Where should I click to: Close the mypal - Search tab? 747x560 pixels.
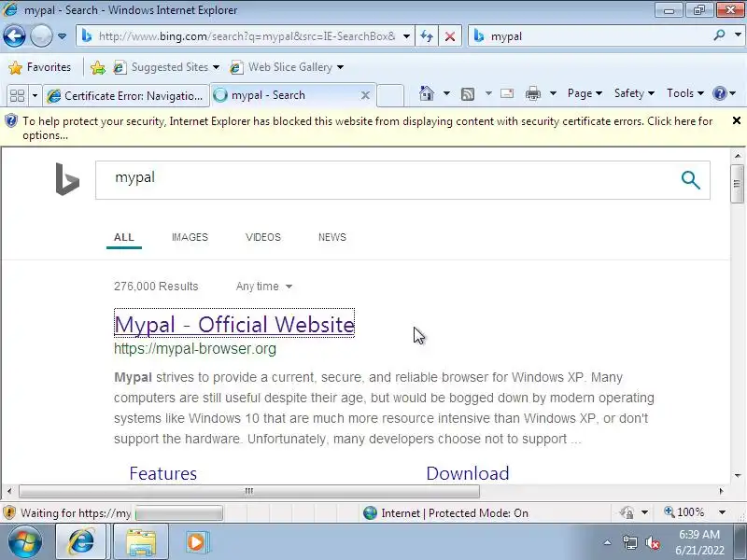click(x=365, y=96)
